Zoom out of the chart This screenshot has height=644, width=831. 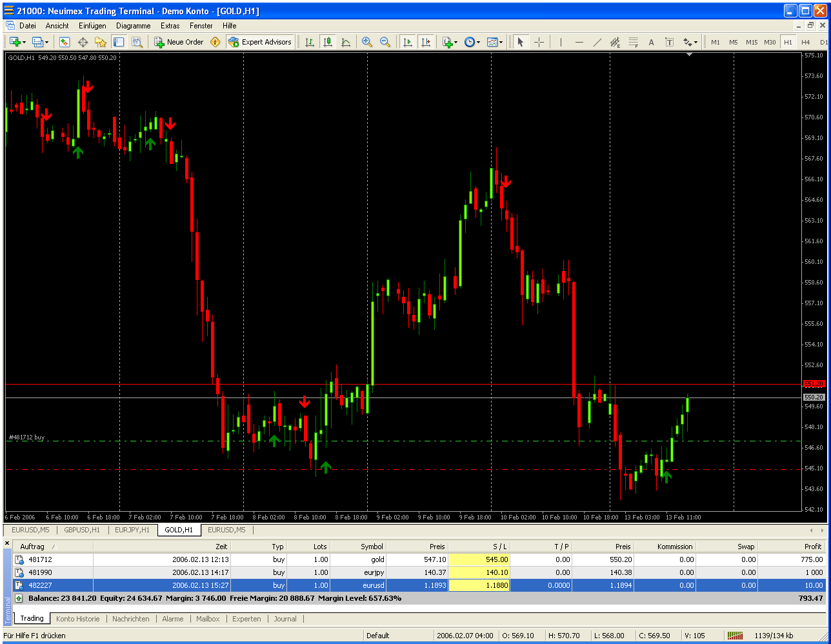385,42
